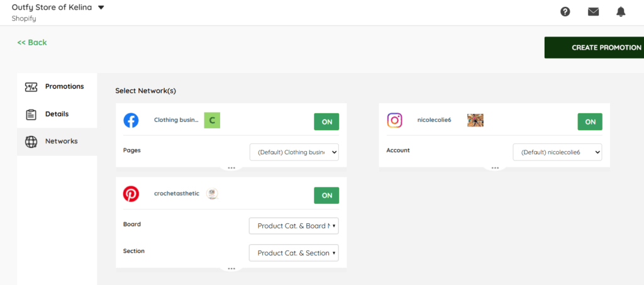Switch to the Details tab
Viewport: 644px width, 285px height.
pyautogui.click(x=57, y=115)
